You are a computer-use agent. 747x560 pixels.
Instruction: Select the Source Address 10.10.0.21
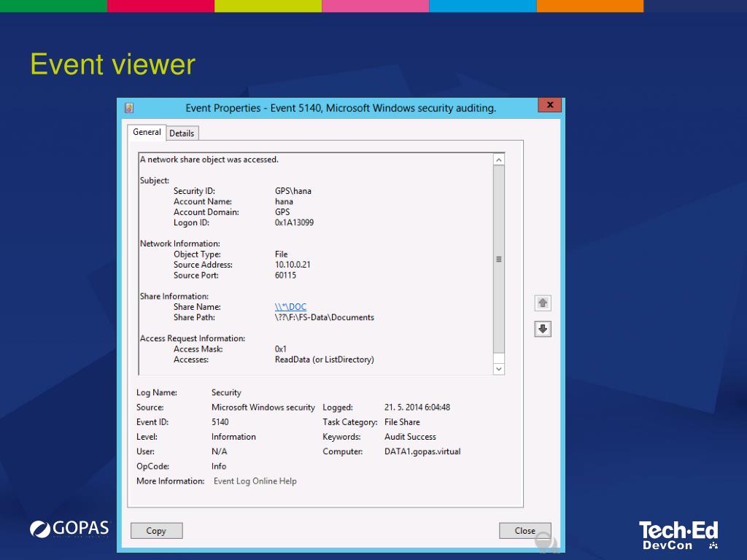[293, 264]
